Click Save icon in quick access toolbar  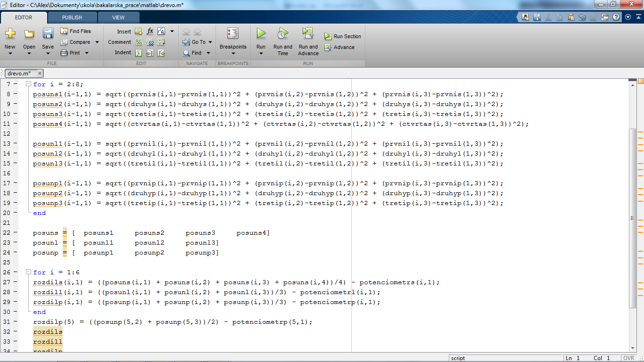click(x=537, y=17)
